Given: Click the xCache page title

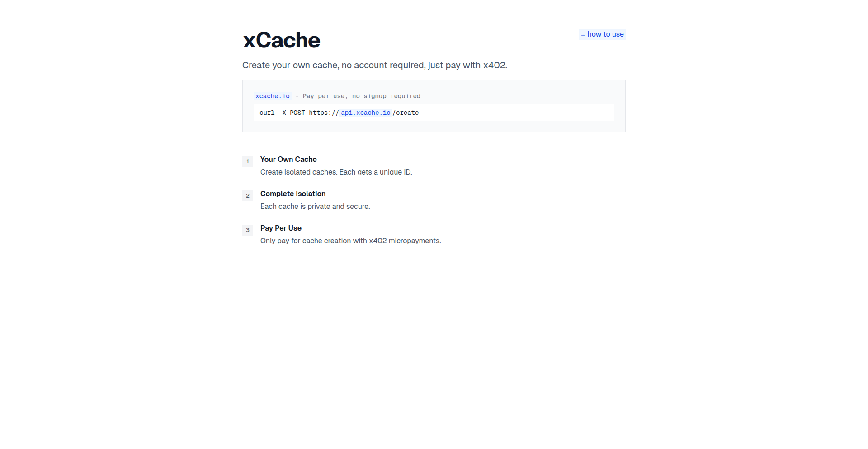Looking at the screenshot, I should click(x=281, y=40).
